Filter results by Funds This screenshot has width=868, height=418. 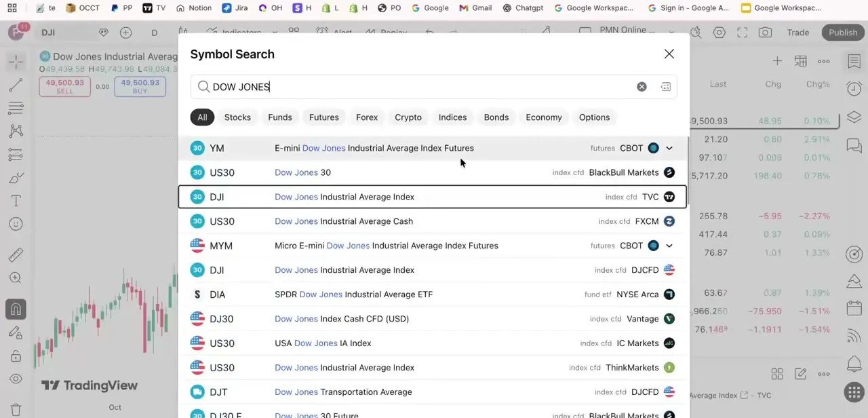click(280, 117)
